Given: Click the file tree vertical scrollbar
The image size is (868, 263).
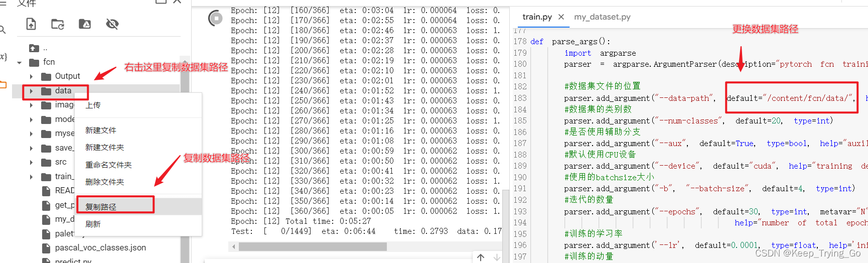Looking at the screenshot, I should click(x=185, y=161).
